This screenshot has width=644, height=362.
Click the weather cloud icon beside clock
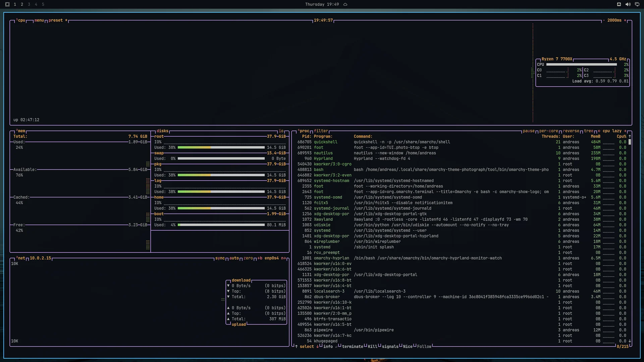coord(345,4)
